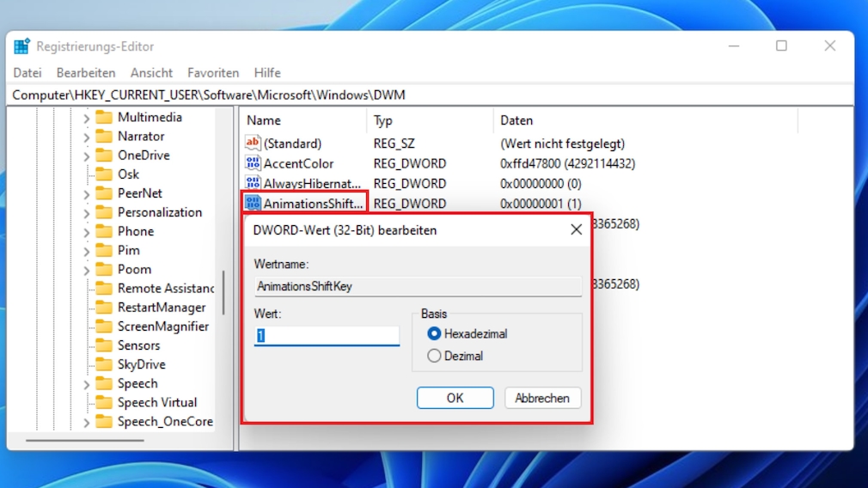Screen dimensions: 868x488
Task: Select the Phone folder icon
Action: click(103, 231)
